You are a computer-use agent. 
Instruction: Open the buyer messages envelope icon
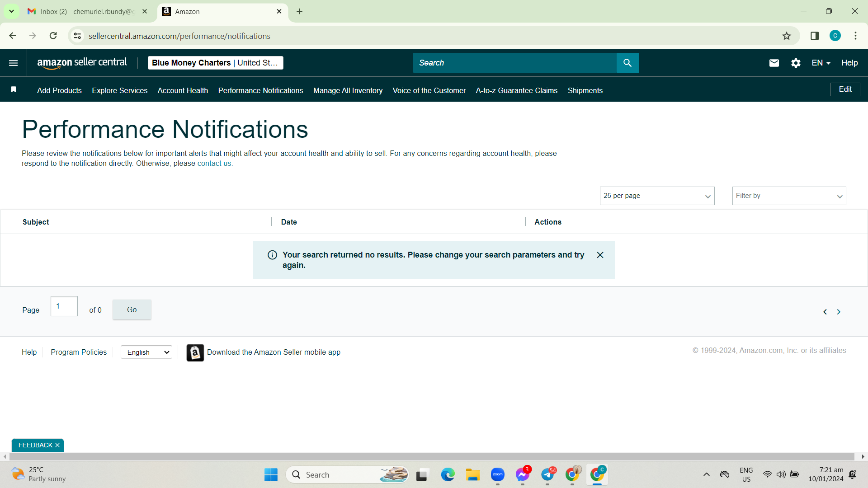click(x=774, y=63)
